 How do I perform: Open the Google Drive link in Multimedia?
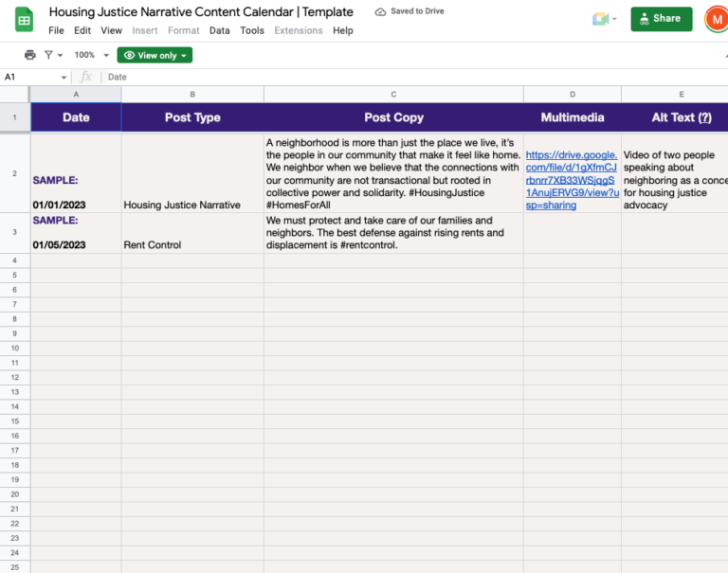click(x=571, y=180)
